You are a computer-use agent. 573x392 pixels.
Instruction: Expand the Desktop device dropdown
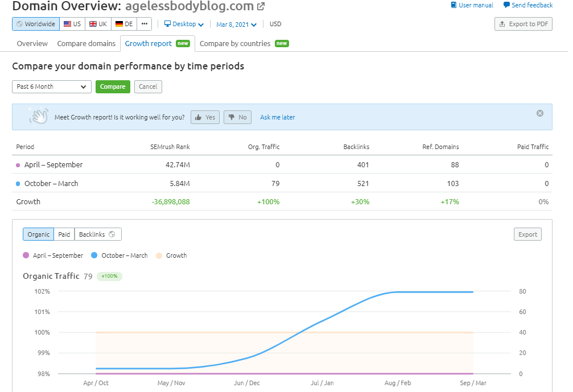tap(184, 24)
